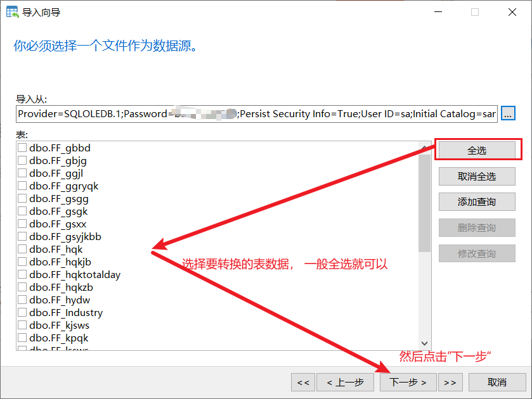Go back using the 上一步 button
This screenshot has width=532, height=399.
click(x=345, y=383)
